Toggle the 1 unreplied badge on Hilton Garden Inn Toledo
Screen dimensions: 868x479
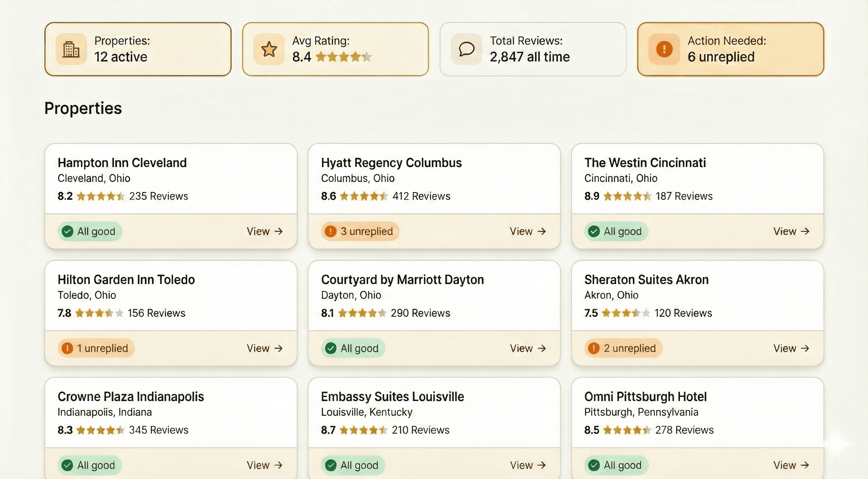click(x=96, y=348)
